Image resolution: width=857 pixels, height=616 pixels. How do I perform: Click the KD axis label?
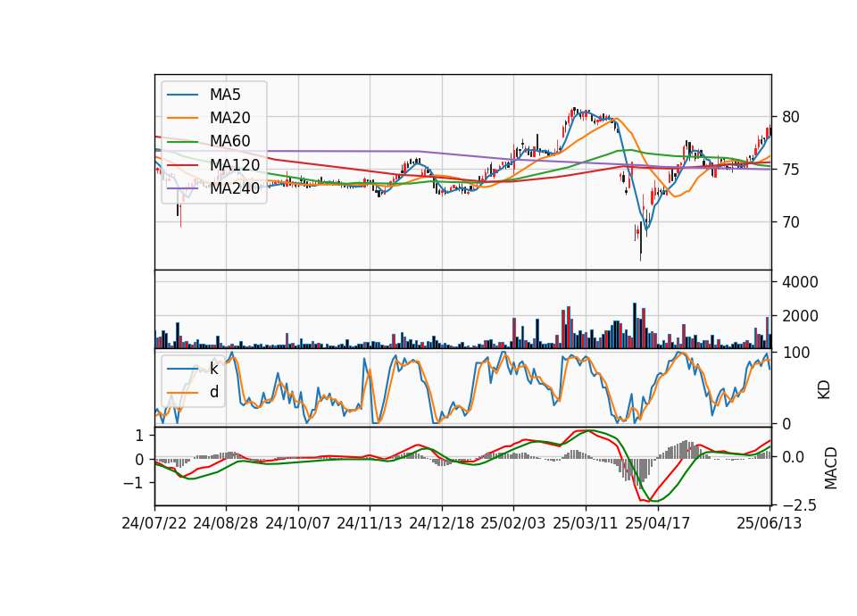pos(824,389)
